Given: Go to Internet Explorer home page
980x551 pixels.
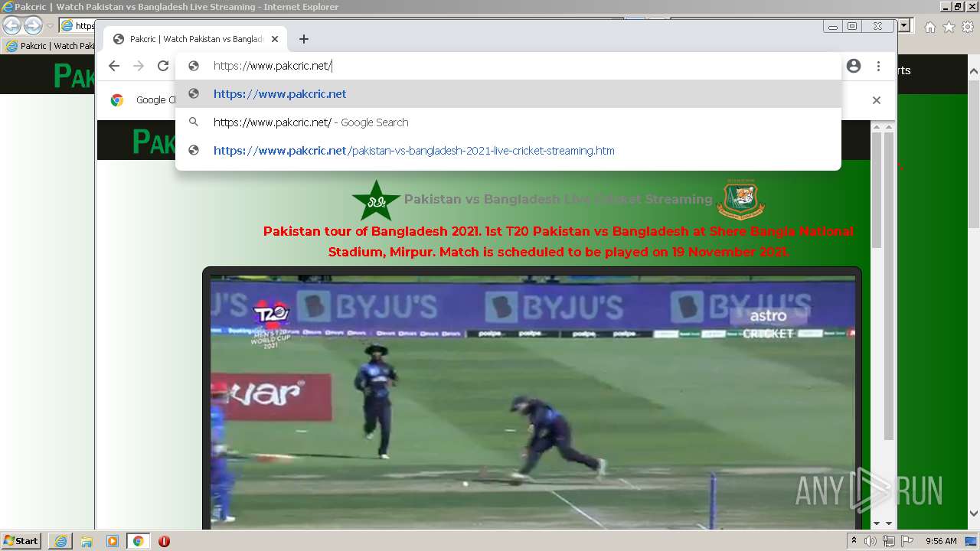Looking at the screenshot, I should (929, 27).
